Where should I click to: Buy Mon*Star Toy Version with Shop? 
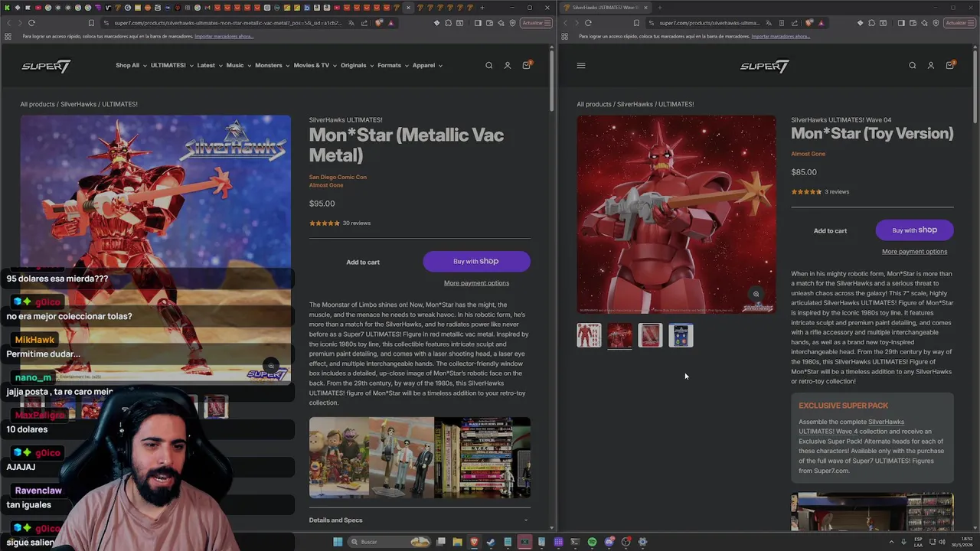pyautogui.click(x=914, y=230)
